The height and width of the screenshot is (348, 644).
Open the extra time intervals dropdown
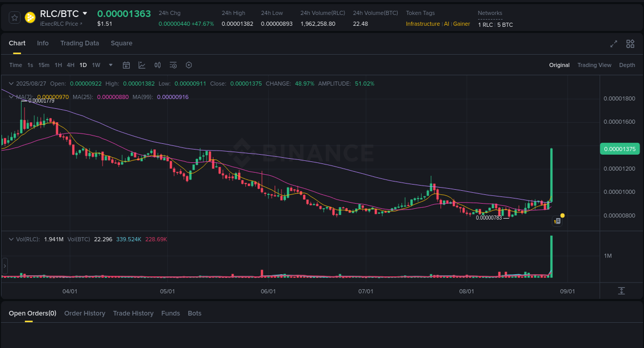pos(110,65)
